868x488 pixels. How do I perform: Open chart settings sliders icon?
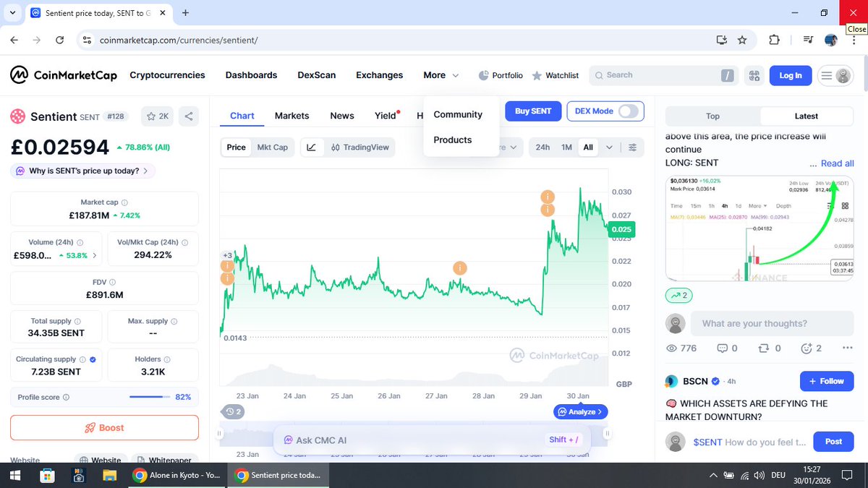coord(632,147)
